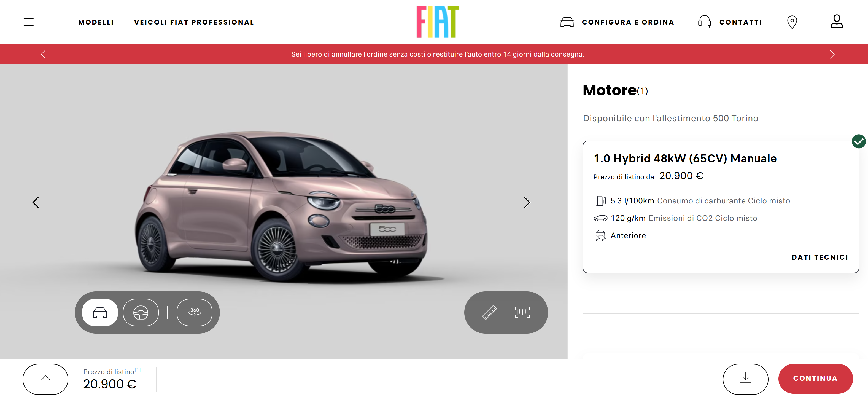
Task: Open Dati Tecnici link
Action: (820, 257)
